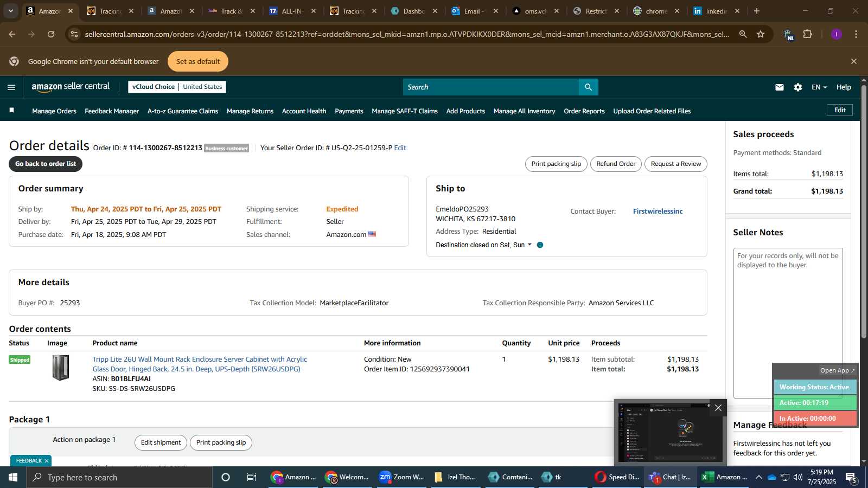Open Firstwirelessinc contact buyer link

(658, 211)
